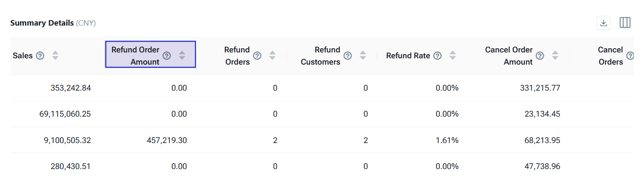Select the Refund Rate column header
The height and width of the screenshot is (177, 644).
(408, 55)
